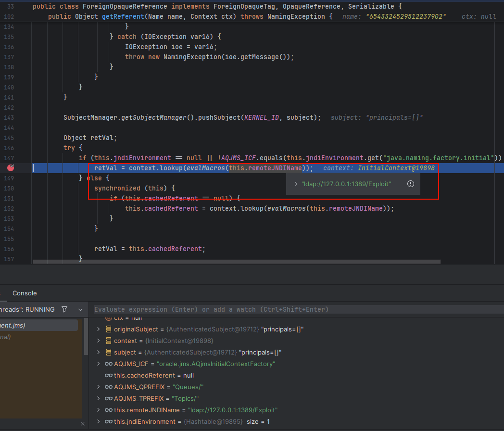
Task: Click the "ldap://127.0.0.1:1389/Exploit" value in watches
Action: 233,410
